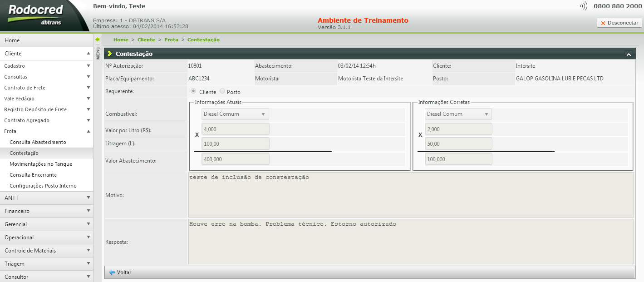Image resolution: width=644 pixels, height=282 pixels.
Task: Expand the Triagem menu section
Action: [46, 264]
